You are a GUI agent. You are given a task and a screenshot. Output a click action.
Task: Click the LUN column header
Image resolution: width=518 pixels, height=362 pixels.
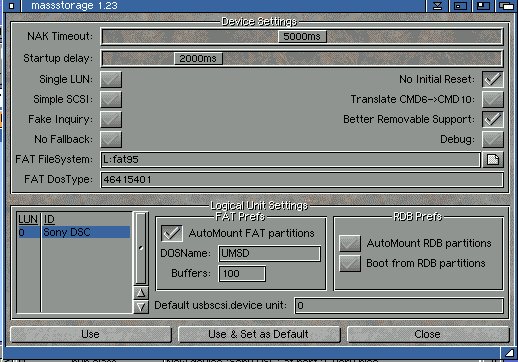click(x=28, y=219)
